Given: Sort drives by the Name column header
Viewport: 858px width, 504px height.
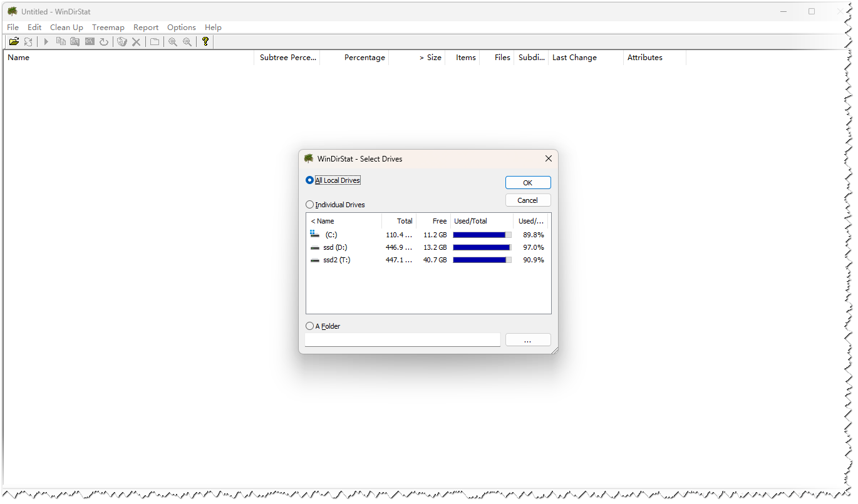Looking at the screenshot, I should [x=344, y=221].
